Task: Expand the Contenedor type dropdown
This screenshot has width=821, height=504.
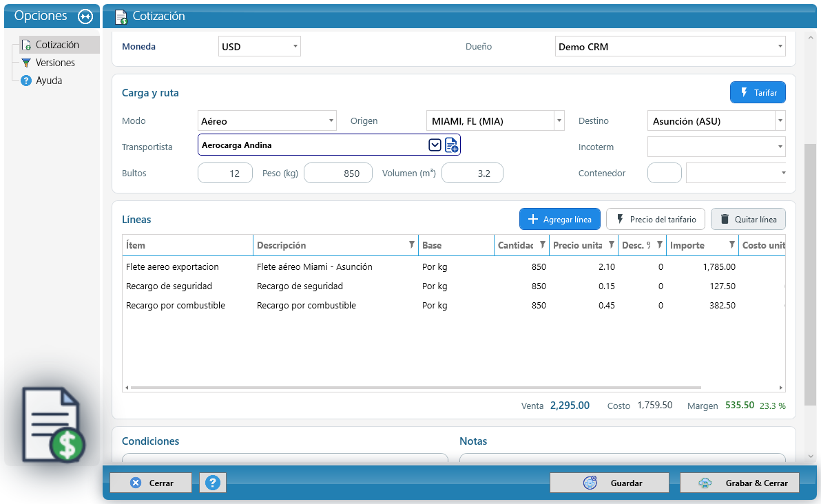Action: 783,174
